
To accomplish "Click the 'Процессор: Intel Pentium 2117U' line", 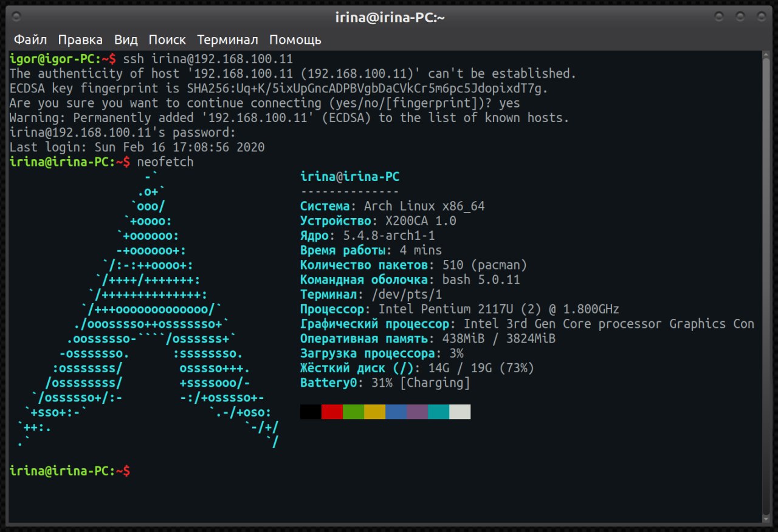I will pyautogui.click(x=460, y=309).
